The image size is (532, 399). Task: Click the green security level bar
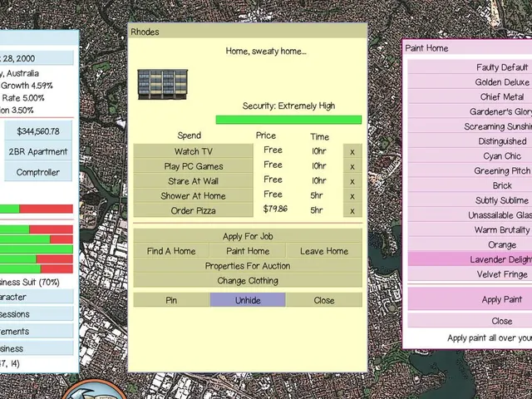point(288,120)
